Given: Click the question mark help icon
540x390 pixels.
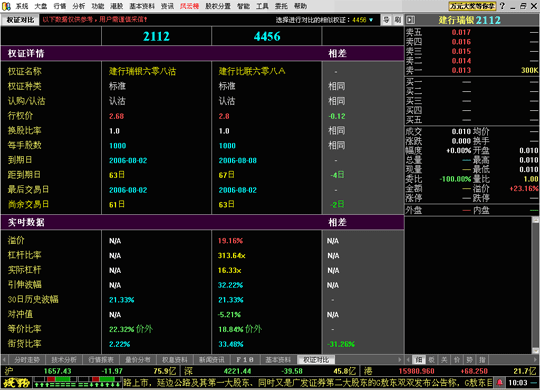Looking at the screenshot, I should (x=502, y=6).
